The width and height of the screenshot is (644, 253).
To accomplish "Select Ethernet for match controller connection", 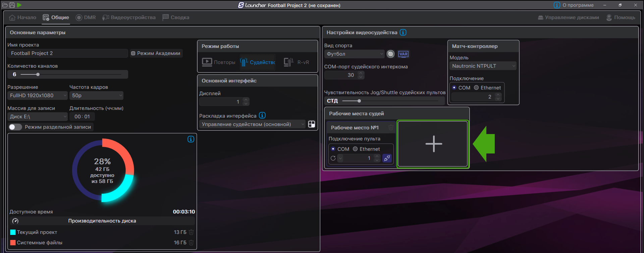I will pos(476,88).
